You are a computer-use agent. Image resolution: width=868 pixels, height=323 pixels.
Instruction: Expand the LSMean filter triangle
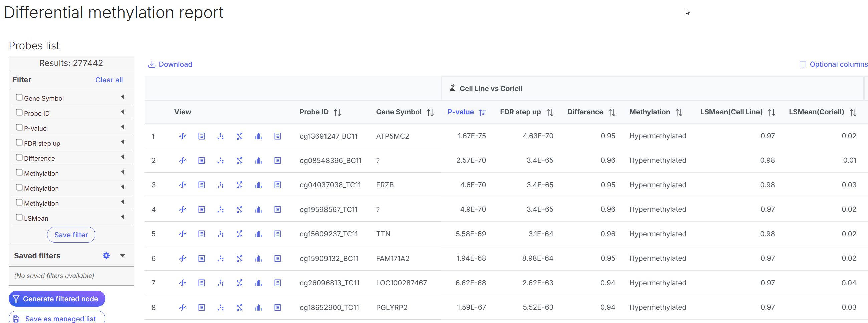(122, 217)
